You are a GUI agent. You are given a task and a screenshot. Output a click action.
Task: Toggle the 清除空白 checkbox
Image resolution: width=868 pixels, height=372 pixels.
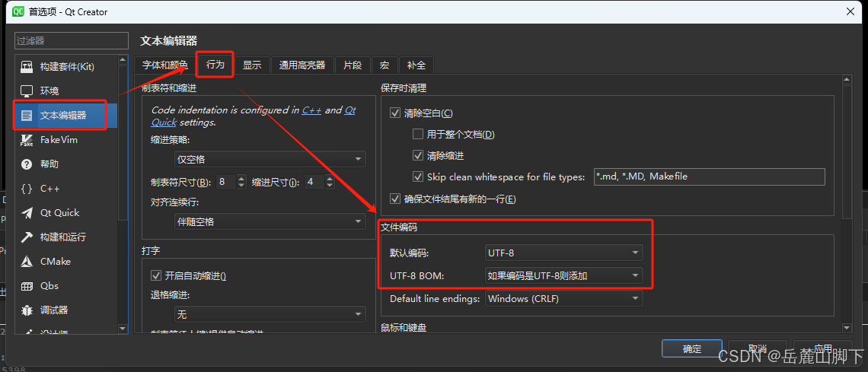pos(394,113)
